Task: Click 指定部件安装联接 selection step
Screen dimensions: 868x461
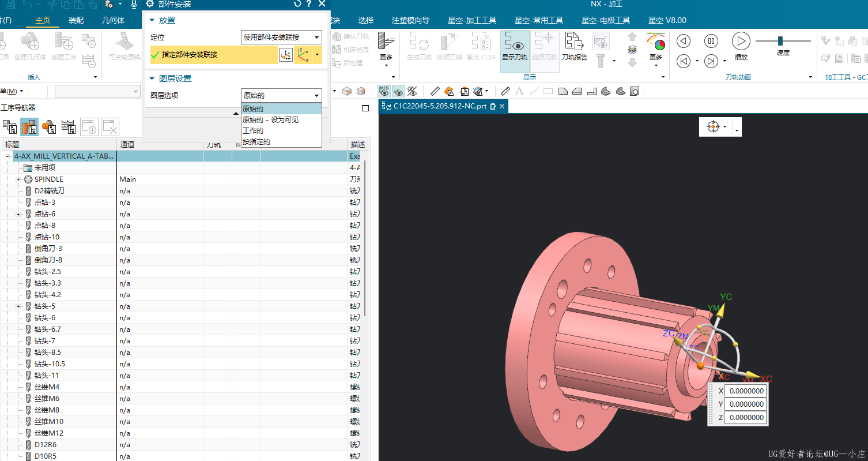Action: pyautogui.click(x=213, y=55)
